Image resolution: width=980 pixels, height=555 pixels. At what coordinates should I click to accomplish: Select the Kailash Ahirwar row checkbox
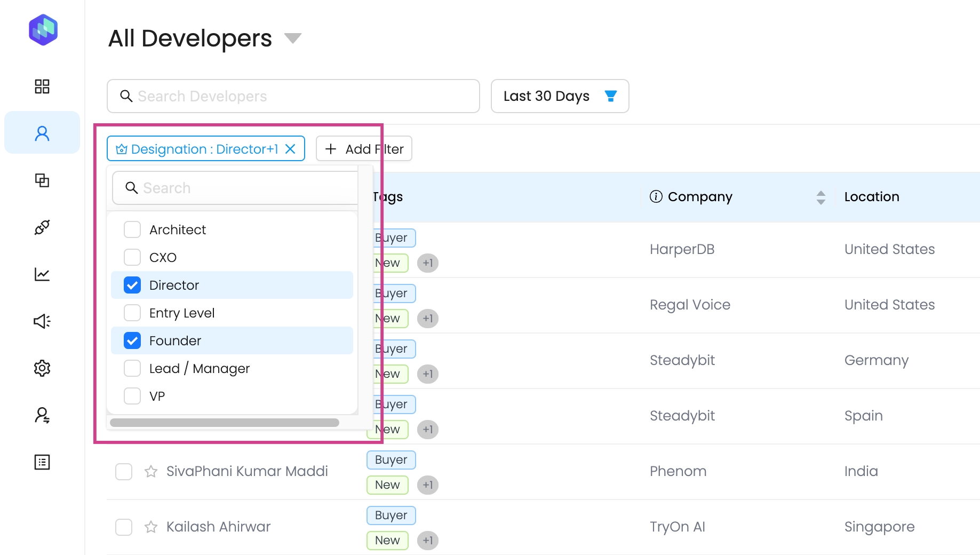[124, 527]
